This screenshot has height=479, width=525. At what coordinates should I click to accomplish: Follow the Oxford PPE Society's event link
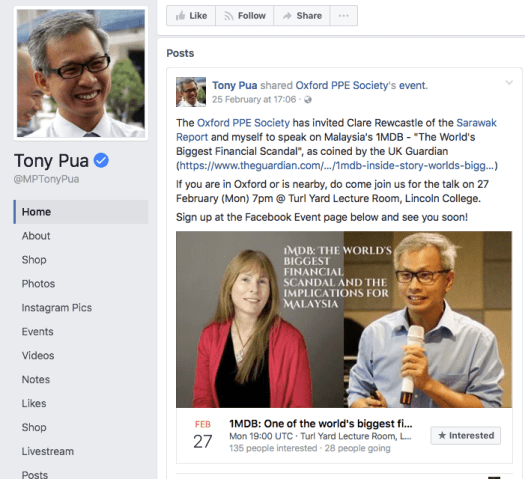click(361, 85)
